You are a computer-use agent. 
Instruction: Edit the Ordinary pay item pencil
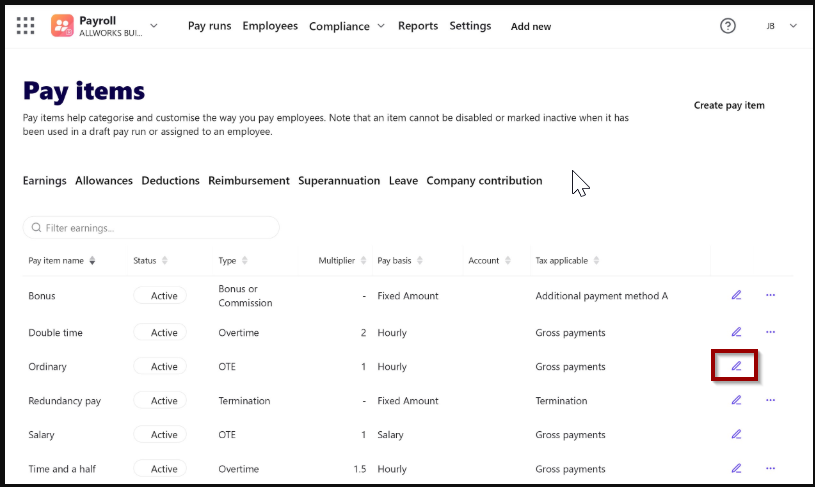click(736, 366)
